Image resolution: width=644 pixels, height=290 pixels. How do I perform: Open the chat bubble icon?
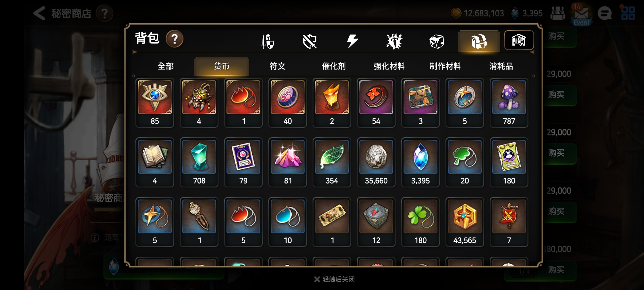pyautogui.click(x=604, y=13)
